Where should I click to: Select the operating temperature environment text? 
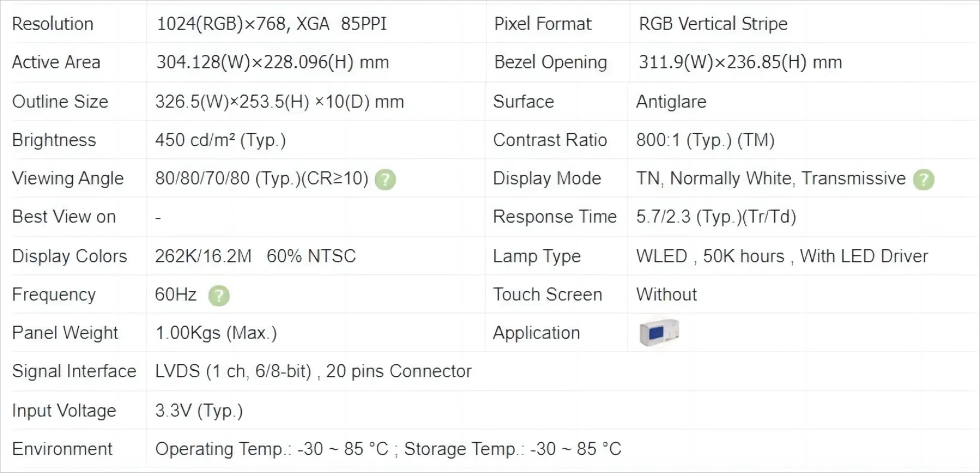click(x=272, y=449)
